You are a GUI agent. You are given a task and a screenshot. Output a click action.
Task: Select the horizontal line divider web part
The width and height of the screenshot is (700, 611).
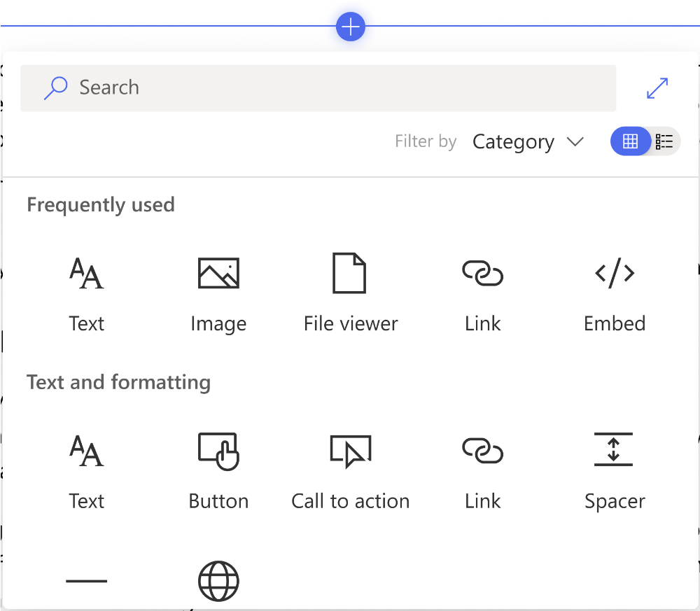(87, 582)
